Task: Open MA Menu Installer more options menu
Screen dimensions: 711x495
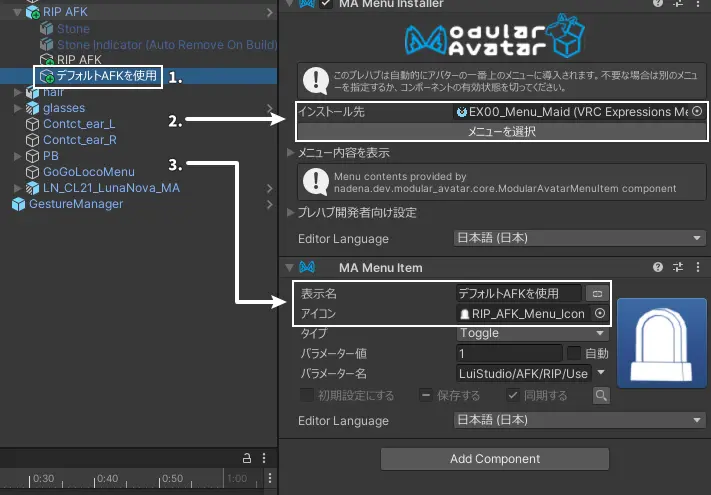Action: point(698,4)
